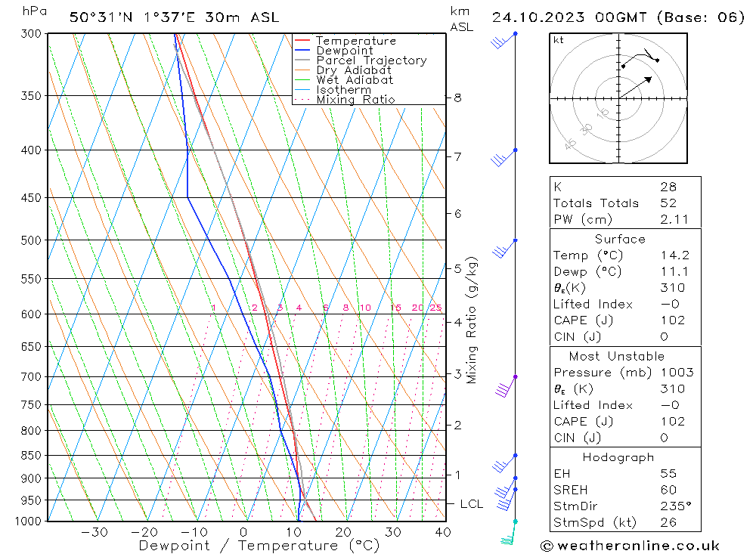
Task: Click the km ASL axis unit label
Action: click(461, 20)
